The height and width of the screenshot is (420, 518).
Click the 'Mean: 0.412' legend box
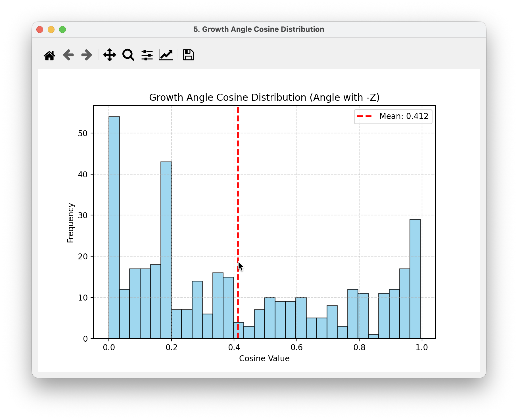tap(393, 116)
